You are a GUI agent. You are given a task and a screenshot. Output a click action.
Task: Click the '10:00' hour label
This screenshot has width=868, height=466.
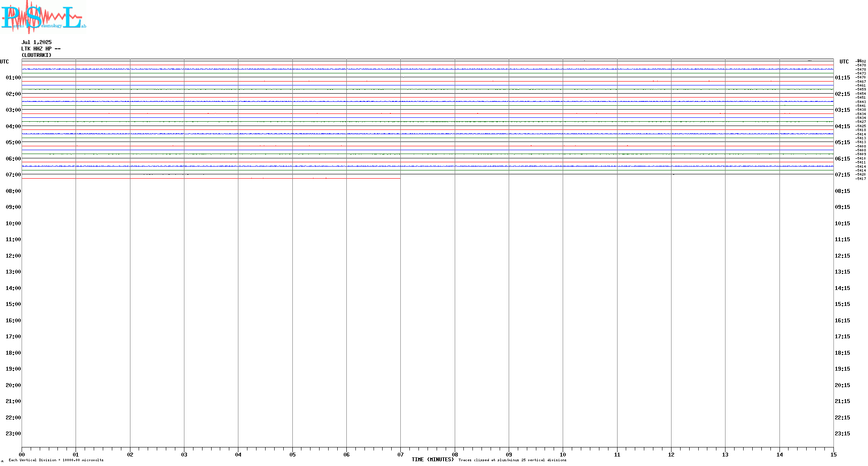[x=13, y=224]
